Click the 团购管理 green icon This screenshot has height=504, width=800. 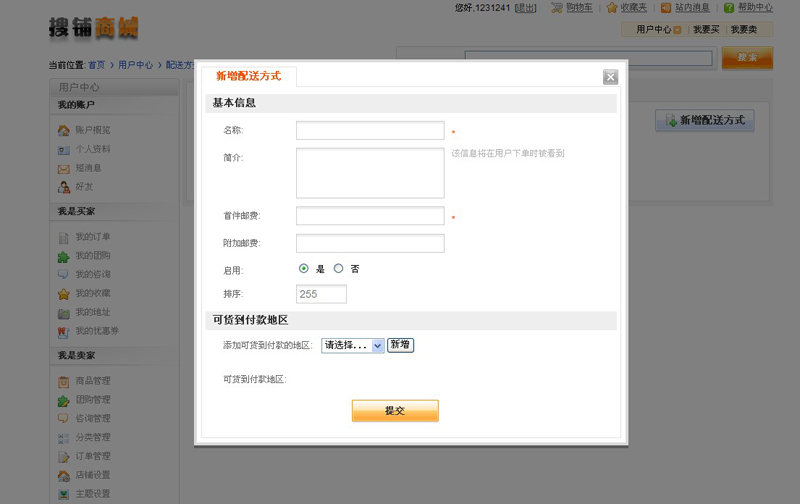click(63, 400)
